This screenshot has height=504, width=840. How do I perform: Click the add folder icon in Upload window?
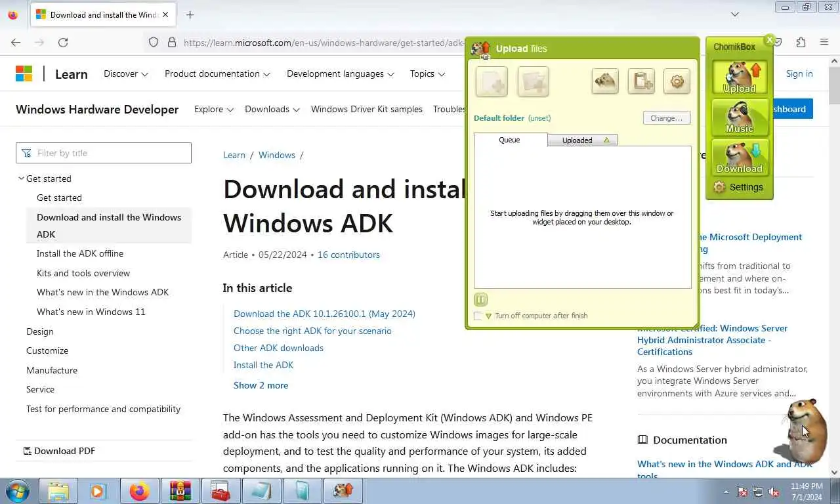[x=533, y=81]
